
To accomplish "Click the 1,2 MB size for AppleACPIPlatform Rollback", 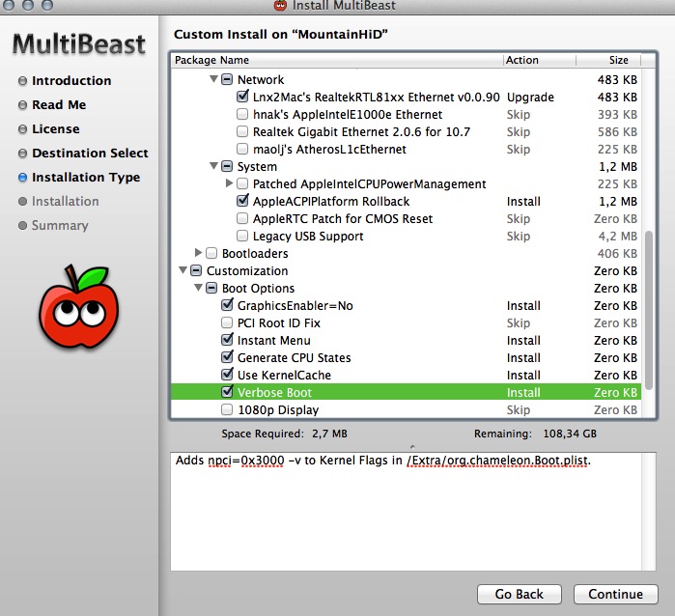I will 618,202.
